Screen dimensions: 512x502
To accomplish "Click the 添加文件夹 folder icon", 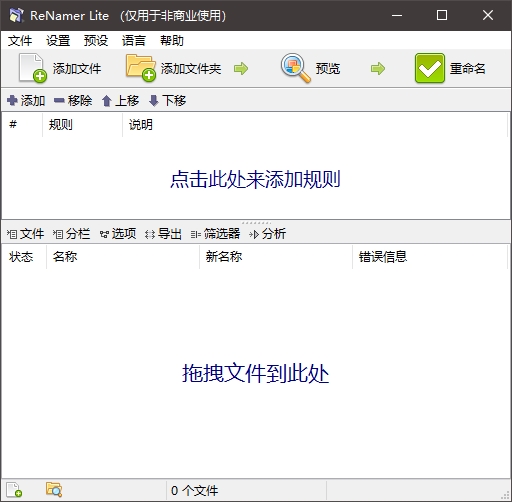I will (x=141, y=68).
